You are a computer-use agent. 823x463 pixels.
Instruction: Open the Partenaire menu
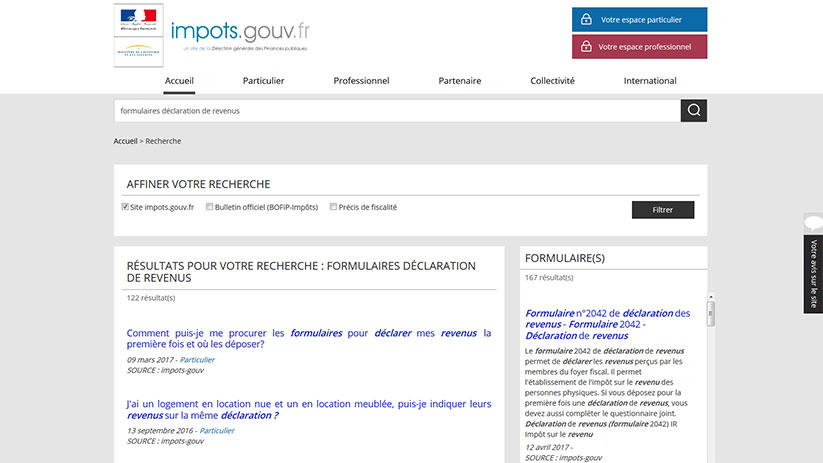459,81
